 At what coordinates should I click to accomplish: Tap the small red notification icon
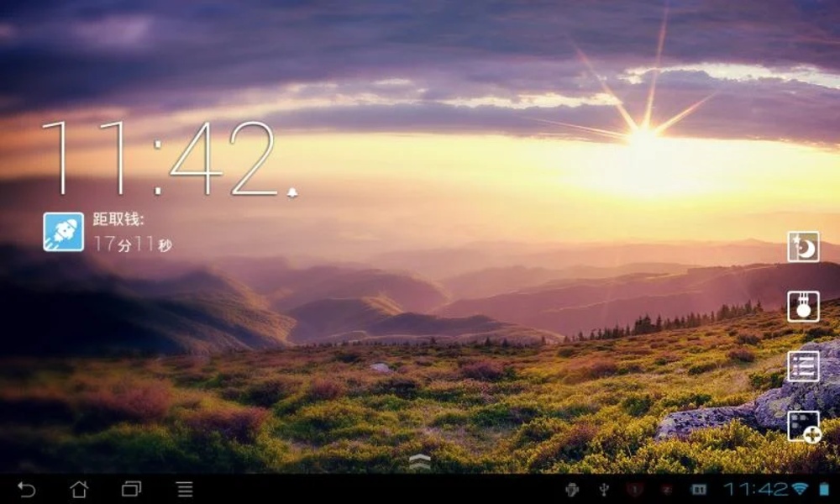click(x=666, y=489)
